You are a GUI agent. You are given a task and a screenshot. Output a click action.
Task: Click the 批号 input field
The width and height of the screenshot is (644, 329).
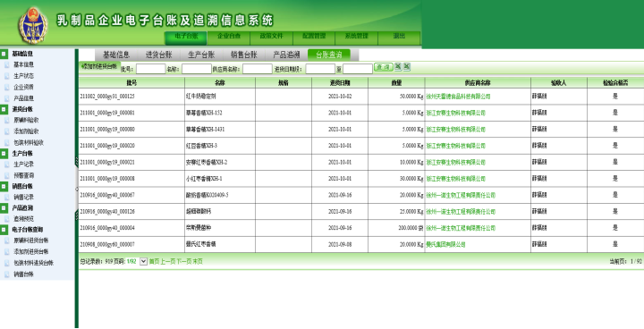151,69
